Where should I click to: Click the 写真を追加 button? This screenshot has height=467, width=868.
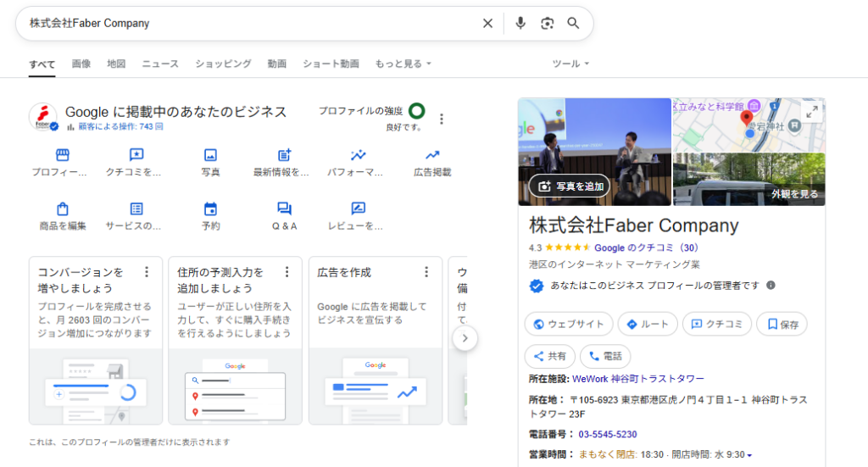[x=570, y=186]
